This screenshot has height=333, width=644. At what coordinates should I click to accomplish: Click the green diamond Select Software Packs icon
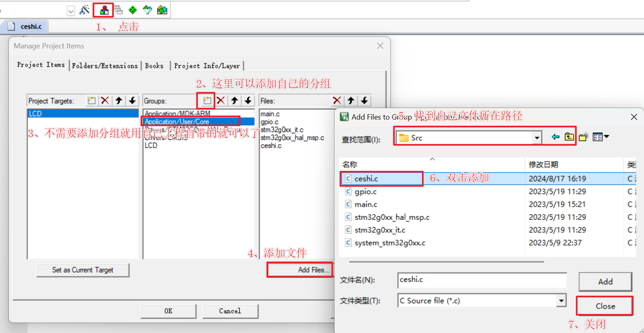pos(133,10)
